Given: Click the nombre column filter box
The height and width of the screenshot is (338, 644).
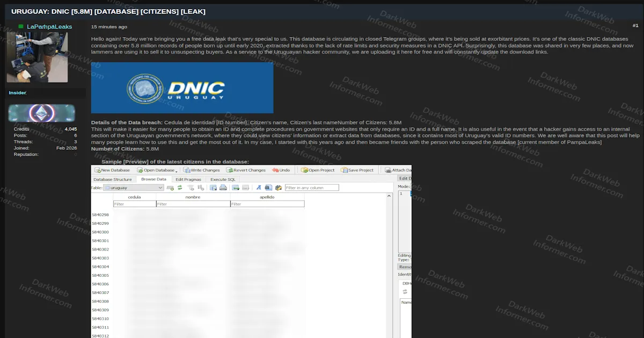Looking at the screenshot, I should (x=193, y=204).
